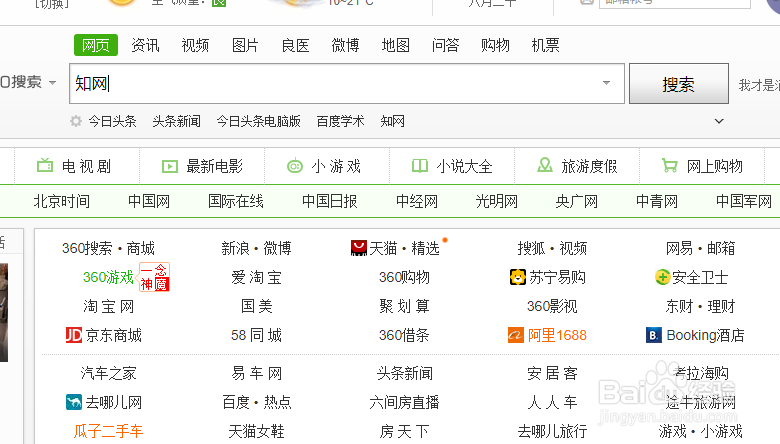This screenshot has height=444, width=780.
Task: Click the 一念神魔 red badge
Action: [154, 277]
